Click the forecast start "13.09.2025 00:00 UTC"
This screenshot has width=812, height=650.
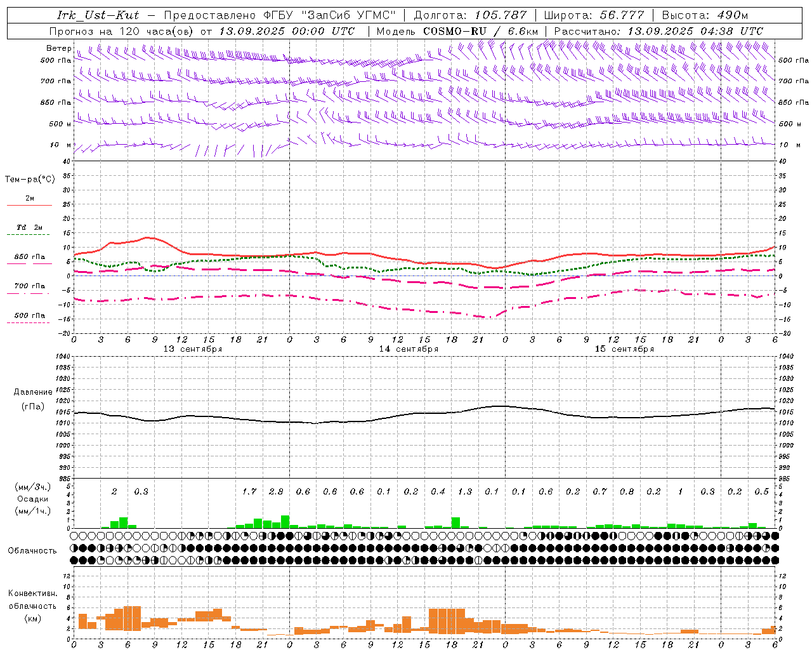point(287,31)
